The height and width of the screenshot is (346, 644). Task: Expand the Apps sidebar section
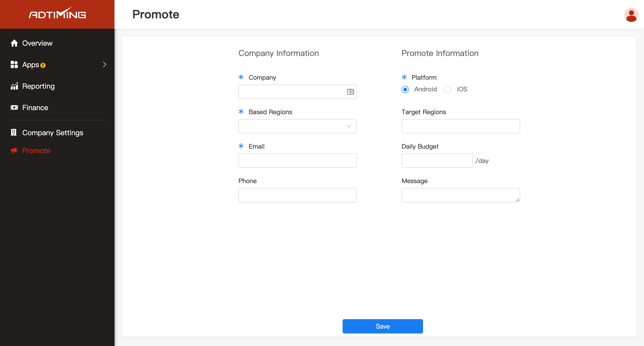coord(105,64)
